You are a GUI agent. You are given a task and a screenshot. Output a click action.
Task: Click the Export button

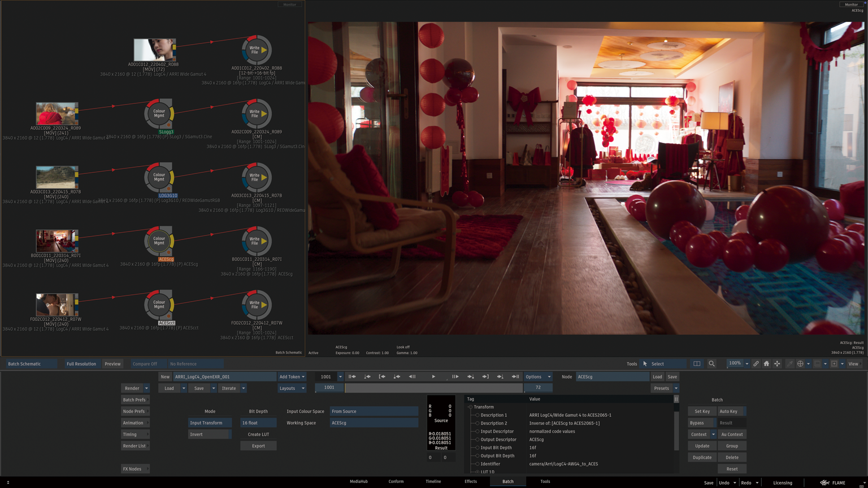coord(258,446)
